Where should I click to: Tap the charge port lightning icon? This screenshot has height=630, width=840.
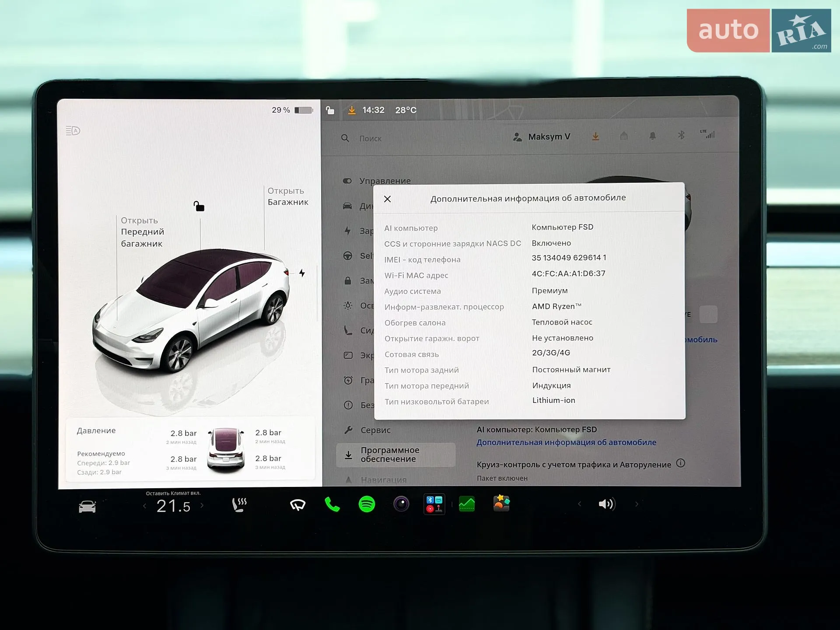[302, 273]
